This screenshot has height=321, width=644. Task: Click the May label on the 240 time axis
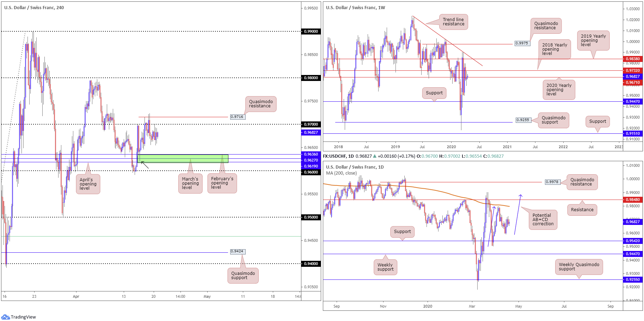207,296
